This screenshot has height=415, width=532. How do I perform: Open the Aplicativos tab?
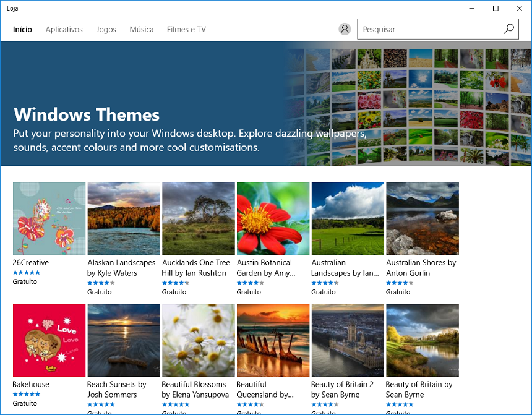[x=64, y=30]
